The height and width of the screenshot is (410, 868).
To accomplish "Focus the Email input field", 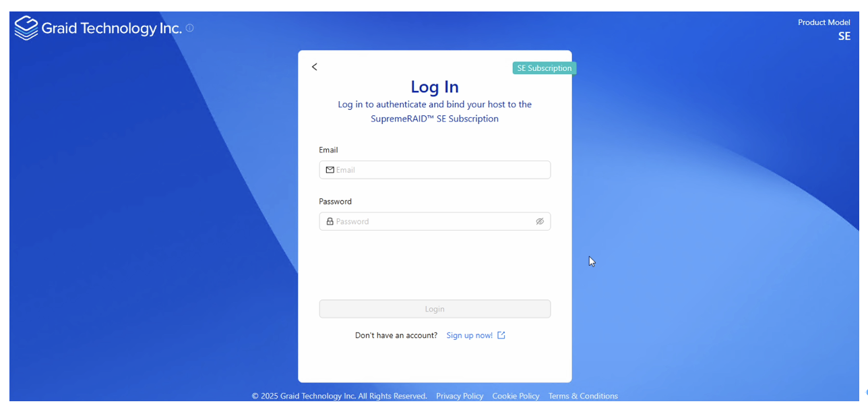I will pos(435,170).
